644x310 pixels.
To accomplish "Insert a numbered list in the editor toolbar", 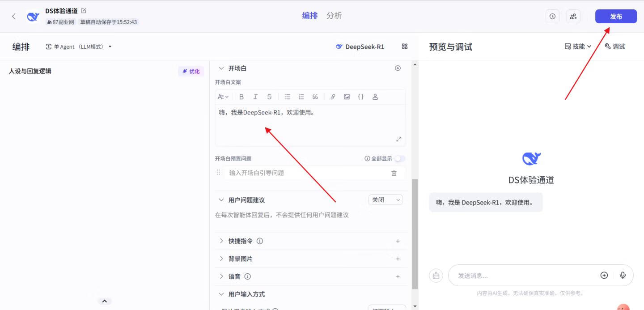I will tap(301, 96).
